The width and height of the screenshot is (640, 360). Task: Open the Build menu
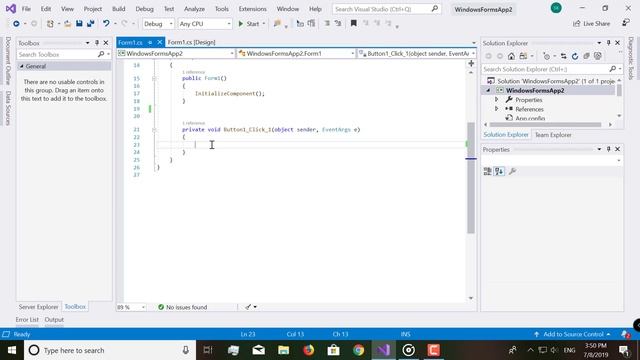point(118,9)
